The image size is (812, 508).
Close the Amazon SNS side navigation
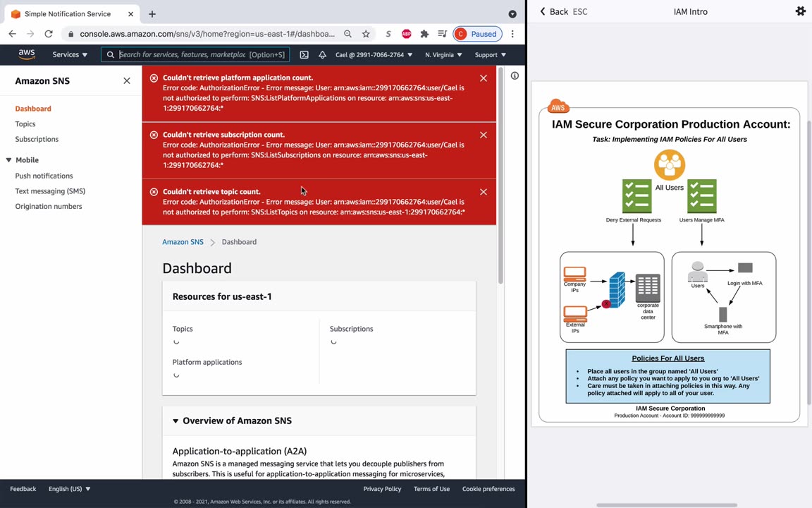tap(127, 81)
